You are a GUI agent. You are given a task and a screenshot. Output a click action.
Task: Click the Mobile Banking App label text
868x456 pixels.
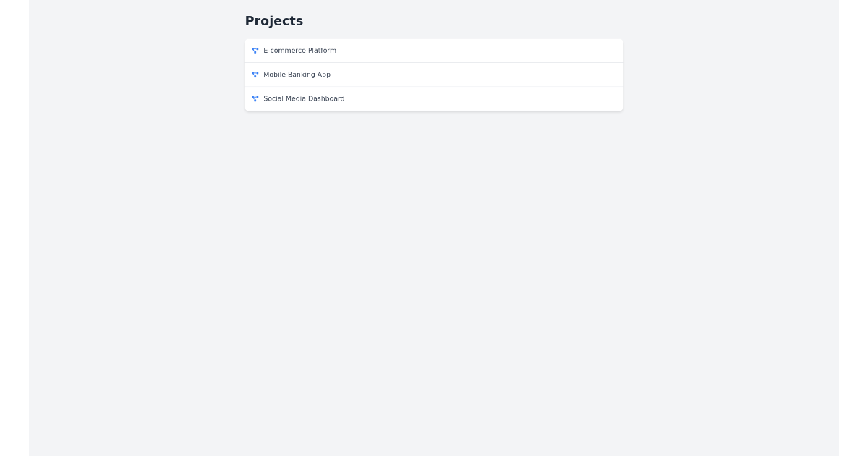click(297, 74)
